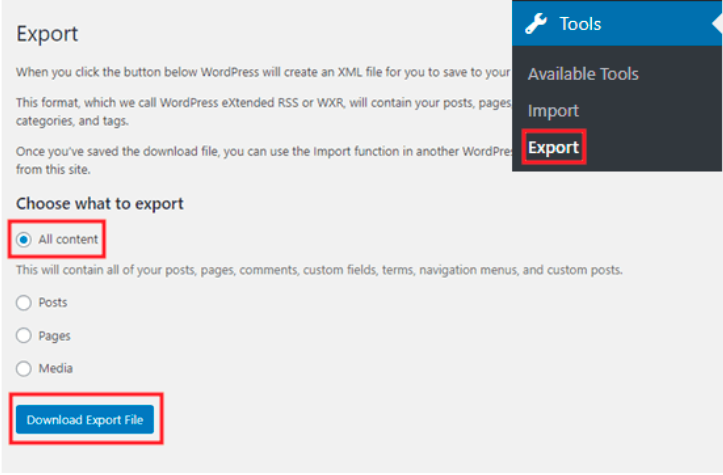The width and height of the screenshot is (723, 475).
Task: Click the All content description text
Action: 319,270
